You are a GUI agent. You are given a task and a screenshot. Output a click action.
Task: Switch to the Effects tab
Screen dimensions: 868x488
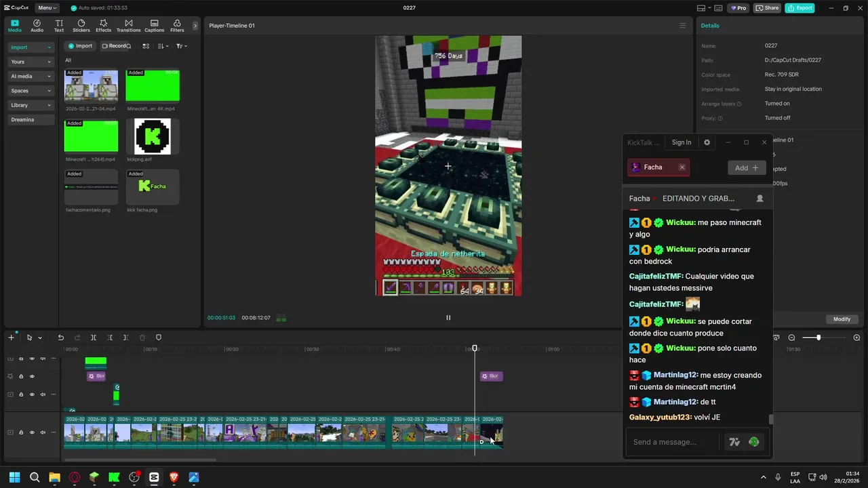tap(103, 26)
